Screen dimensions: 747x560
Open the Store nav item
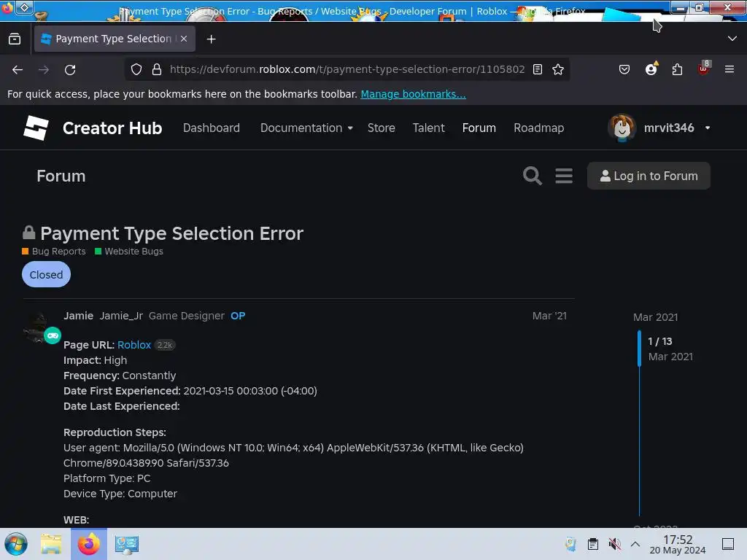(381, 128)
